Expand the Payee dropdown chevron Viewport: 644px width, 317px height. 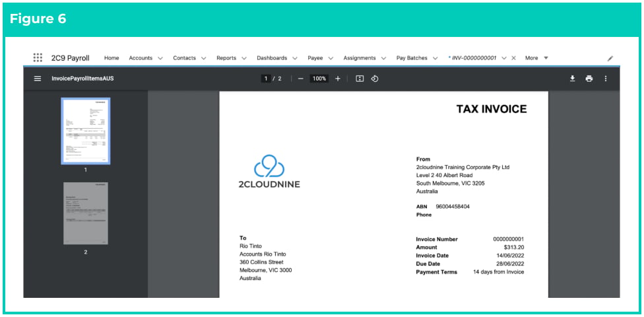click(x=331, y=58)
